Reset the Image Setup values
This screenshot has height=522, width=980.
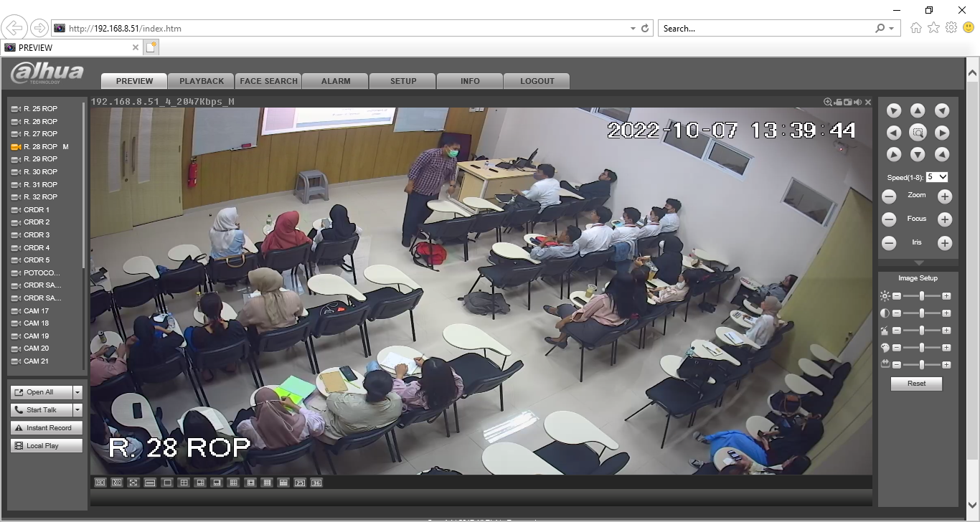click(917, 384)
